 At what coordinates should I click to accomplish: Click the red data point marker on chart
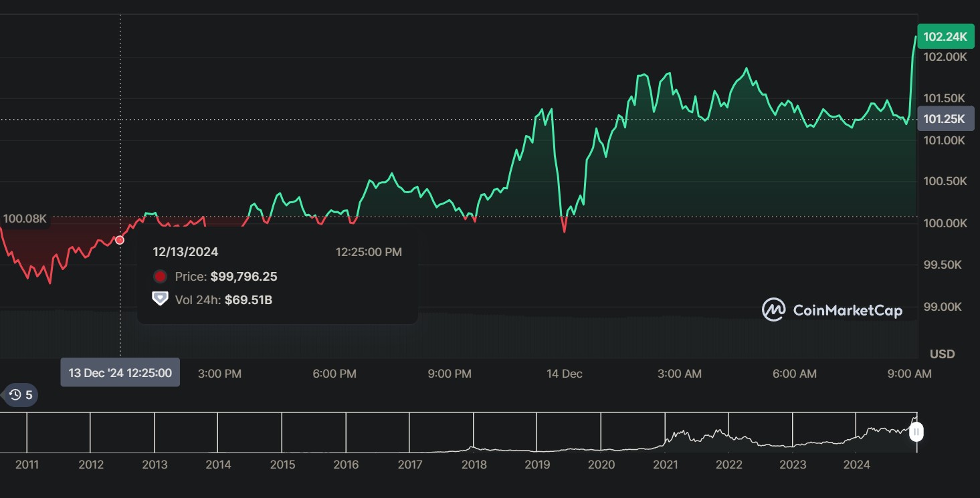[x=120, y=240]
